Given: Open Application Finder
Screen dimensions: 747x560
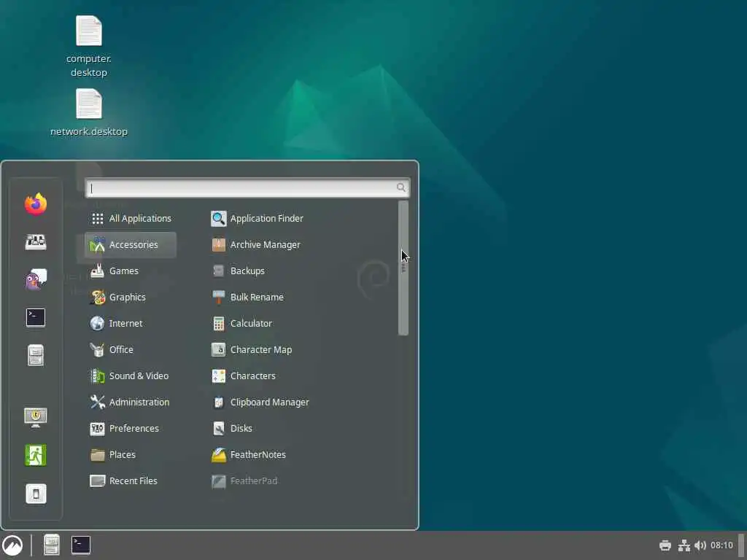Looking at the screenshot, I should point(258,219).
